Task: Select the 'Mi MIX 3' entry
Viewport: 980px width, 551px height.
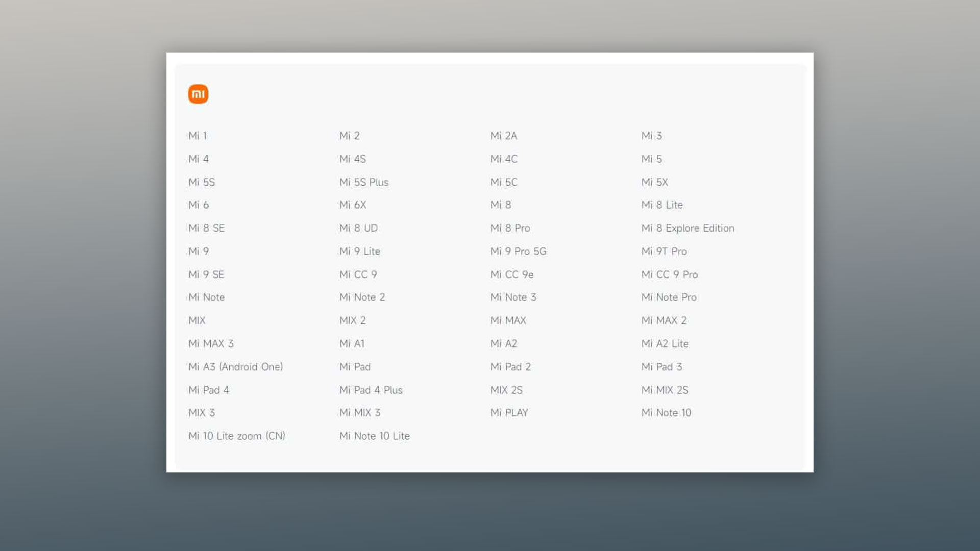Action: tap(360, 413)
